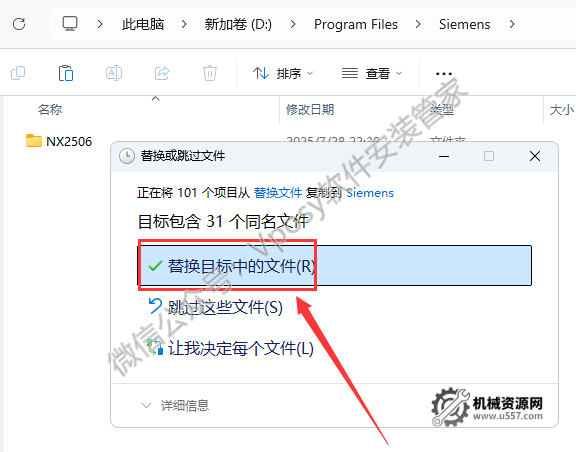Go to 新加卷 (D:) in breadcrumb
Image resolution: width=576 pixels, height=452 pixels.
[x=238, y=24]
